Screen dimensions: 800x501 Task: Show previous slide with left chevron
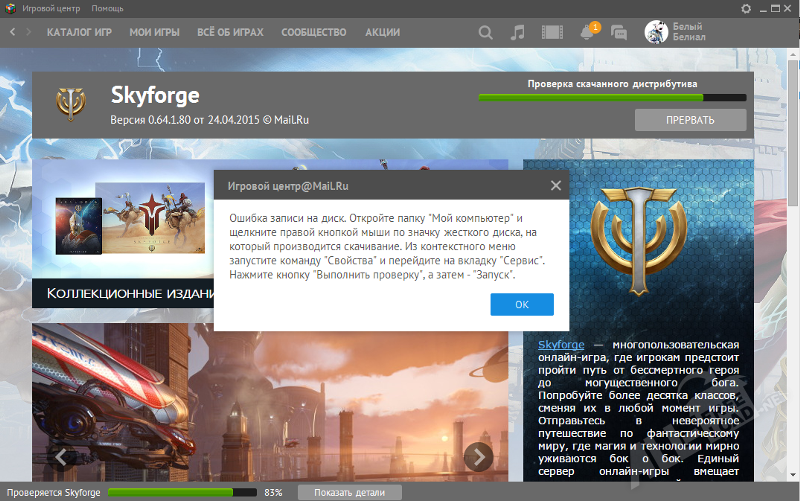tap(60, 457)
